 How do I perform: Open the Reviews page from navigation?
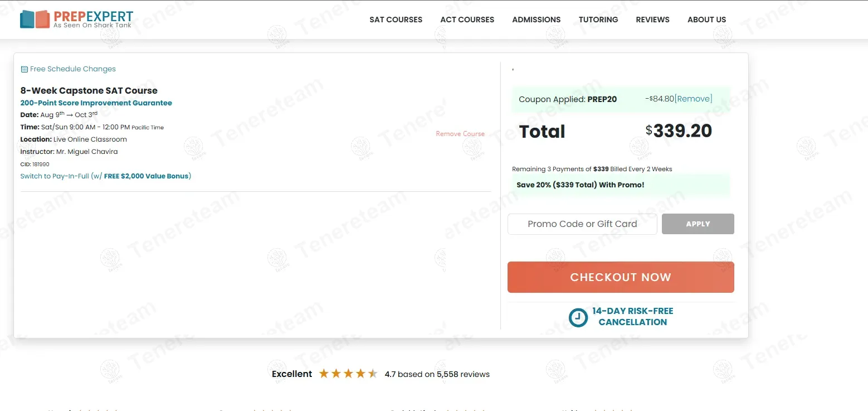652,20
